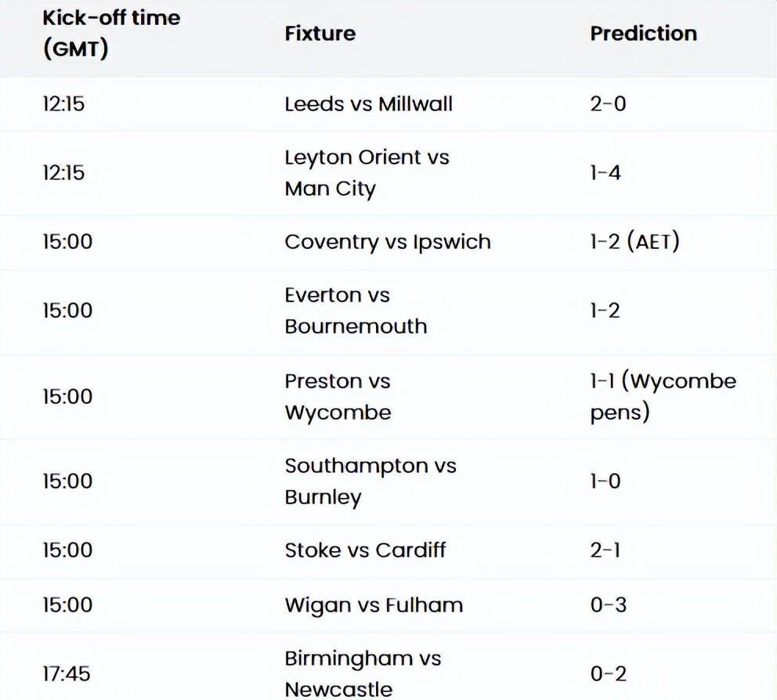
Task: Select the 1-1 (Wycombe pens) prediction
Action: pyautogui.click(x=663, y=397)
